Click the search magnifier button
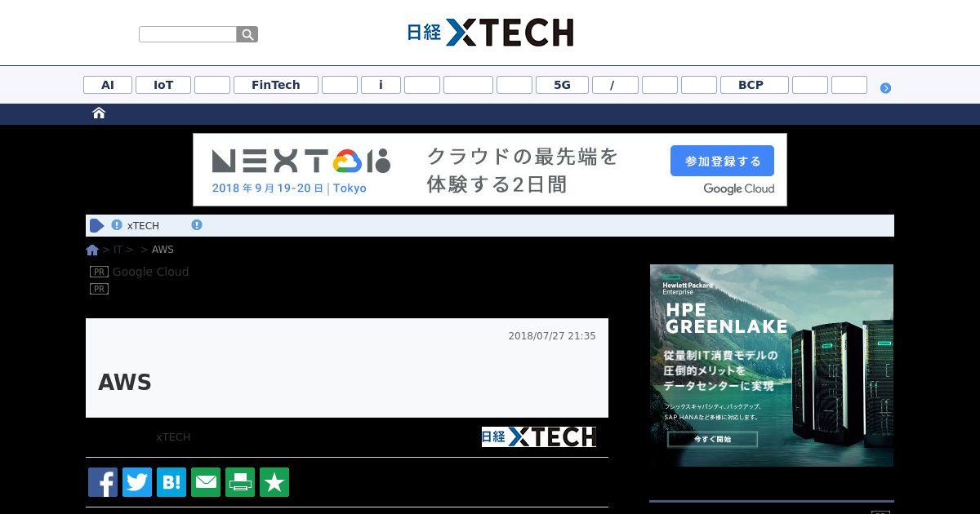The image size is (980, 514). [x=247, y=34]
